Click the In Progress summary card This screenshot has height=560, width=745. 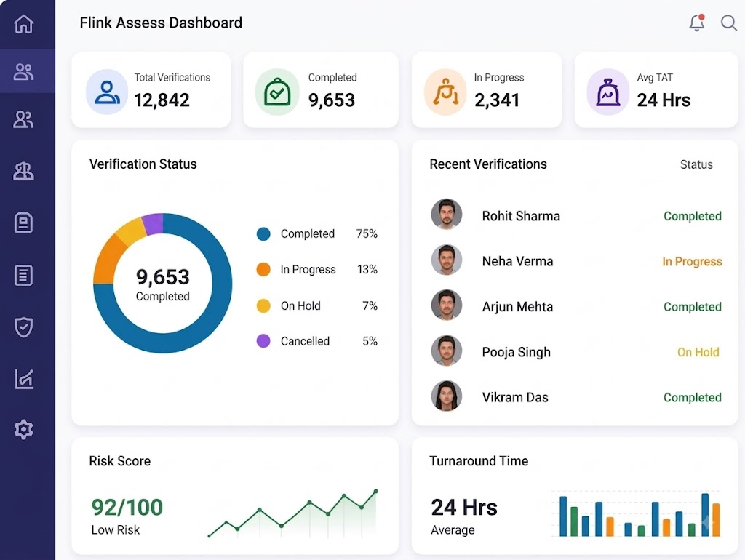[487, 89]
